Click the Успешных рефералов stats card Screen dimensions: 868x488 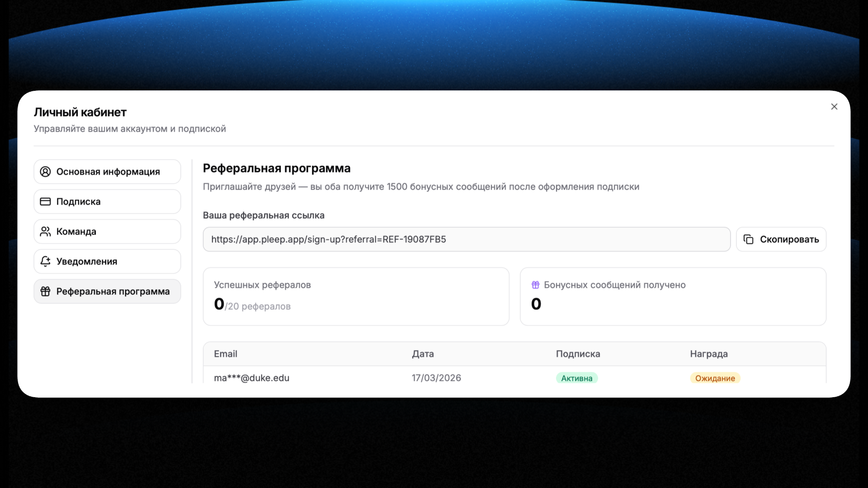tap(356, 296)
